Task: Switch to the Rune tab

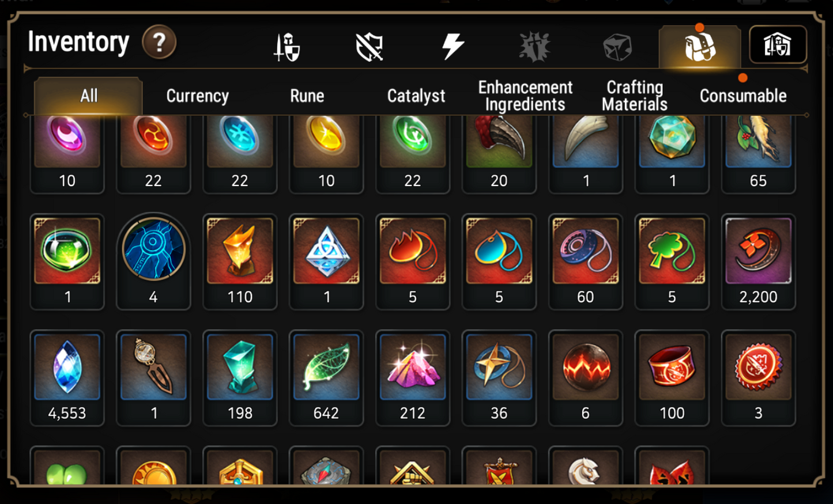Action: click(x=307, y=96)
